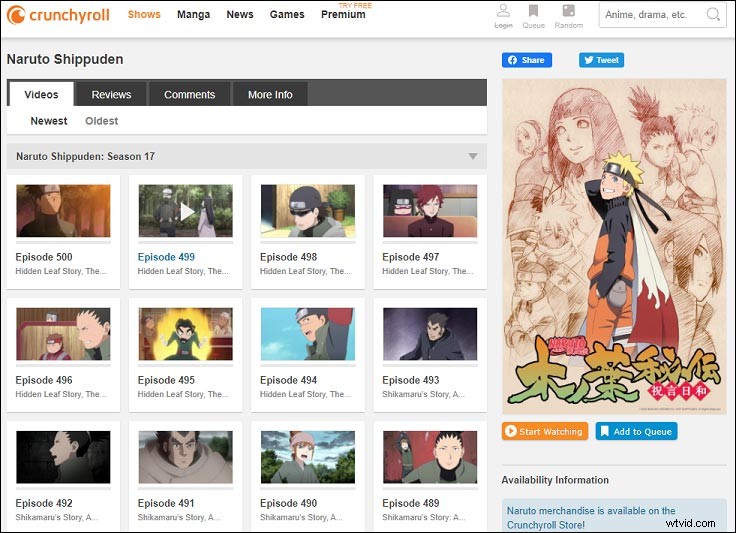
Task: Click the Add to Queue button
Action: [x=636, y=431]
